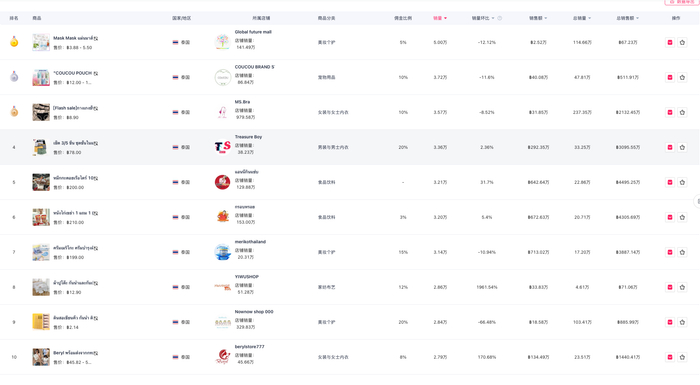Favorite the Treasure Boy product with star
Viewport: 700px width, 385px height.
(682, 147)
